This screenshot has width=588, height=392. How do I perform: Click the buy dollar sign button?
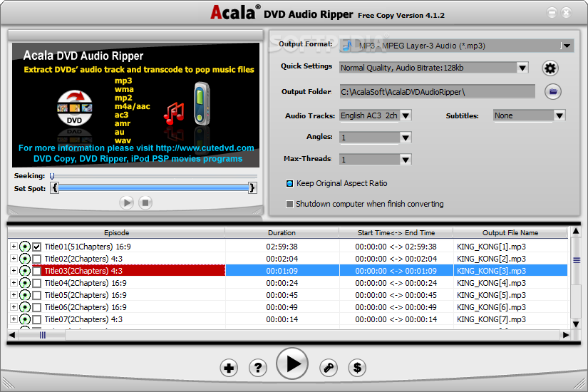[x=357, y=368]
